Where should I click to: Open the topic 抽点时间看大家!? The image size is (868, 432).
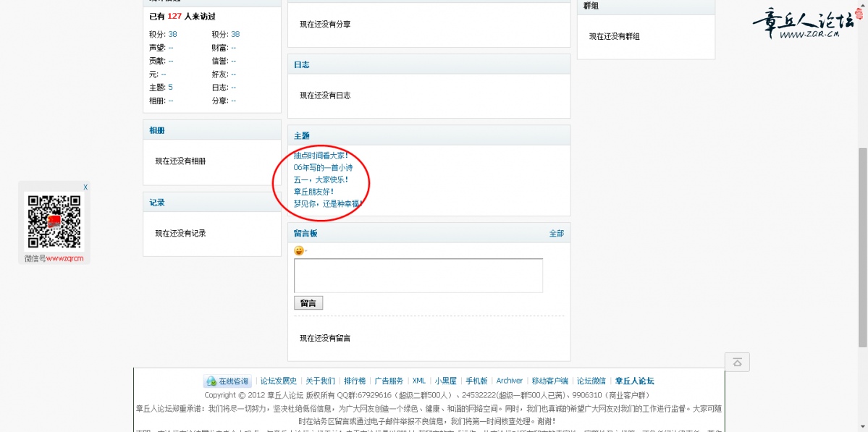(322, 156)
